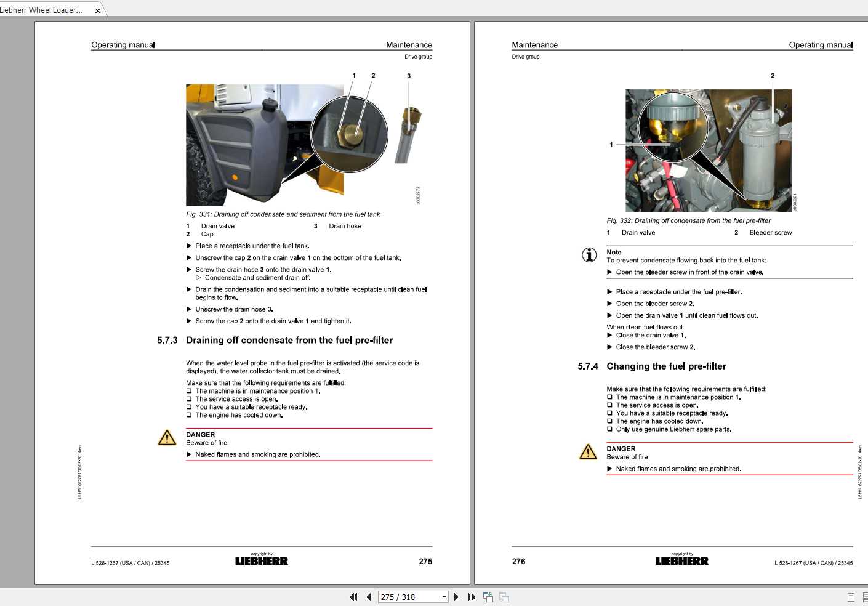Close the Liebherr Wheel Loader tab

(x=98, y=10)
